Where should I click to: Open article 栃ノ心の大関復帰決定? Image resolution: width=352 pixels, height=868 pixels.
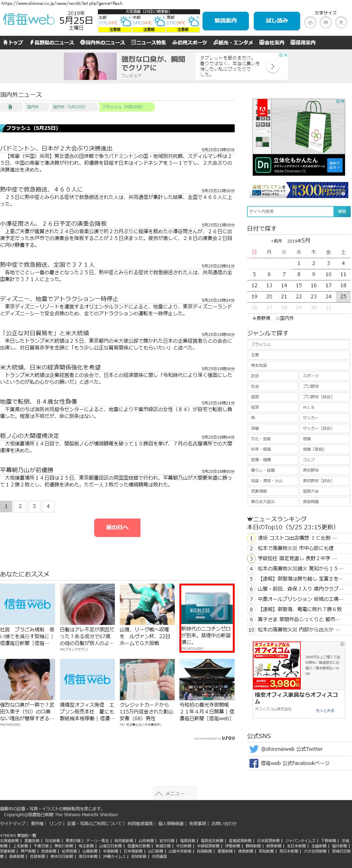click(30, 436)
